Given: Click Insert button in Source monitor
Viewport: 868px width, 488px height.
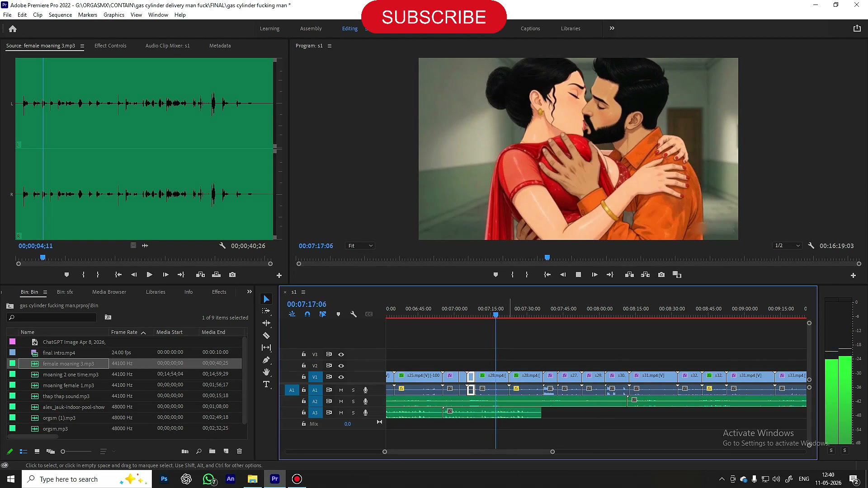Looking at the screenshot, I should click(x=200, y=275).
